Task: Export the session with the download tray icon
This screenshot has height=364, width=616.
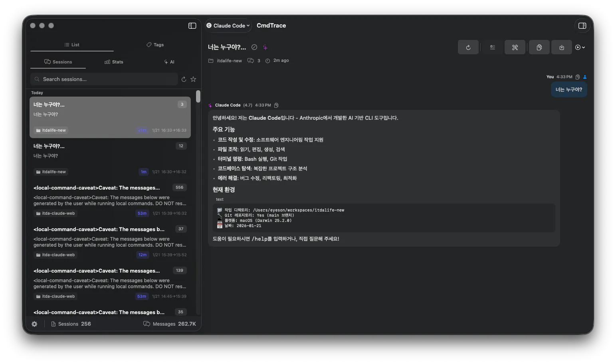Action: pos(562,47)
